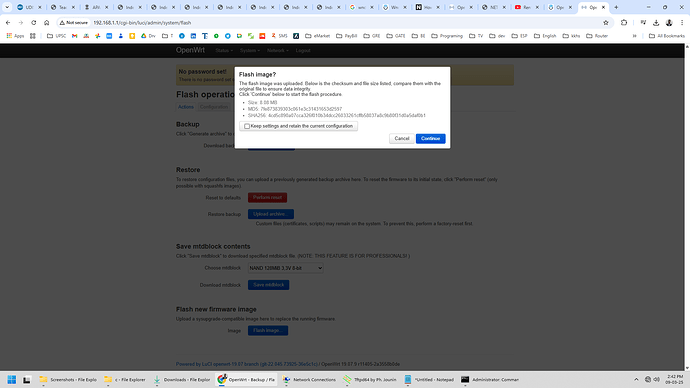The image size is (690, 388).
Task: Open the volume icon in system tray
Action: click(x=657, y=379)
